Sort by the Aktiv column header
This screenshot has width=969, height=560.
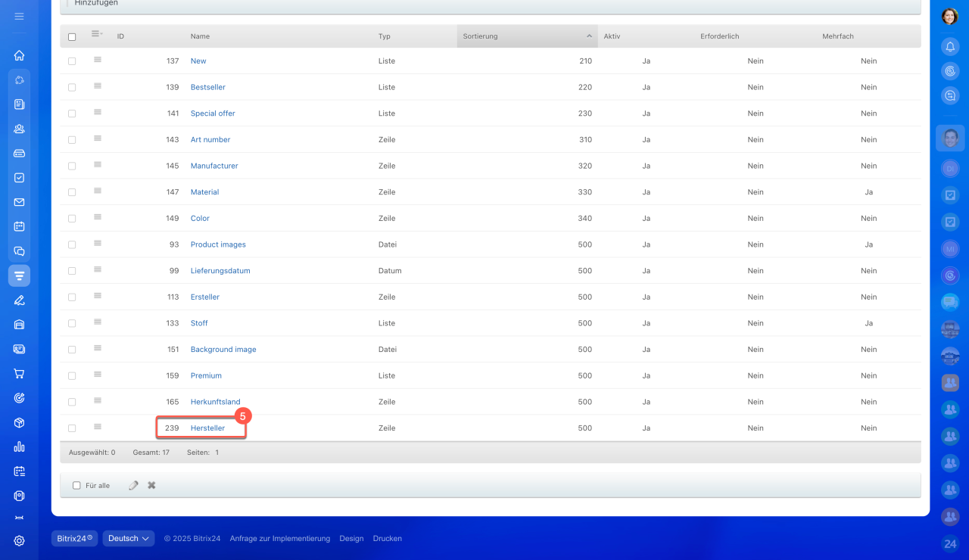(x=612, y=36)
